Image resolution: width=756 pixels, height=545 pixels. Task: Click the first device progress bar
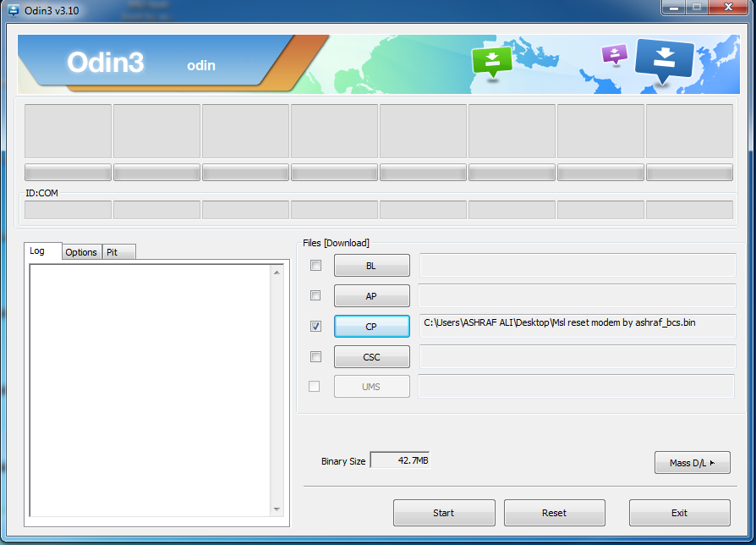[68, 172]
